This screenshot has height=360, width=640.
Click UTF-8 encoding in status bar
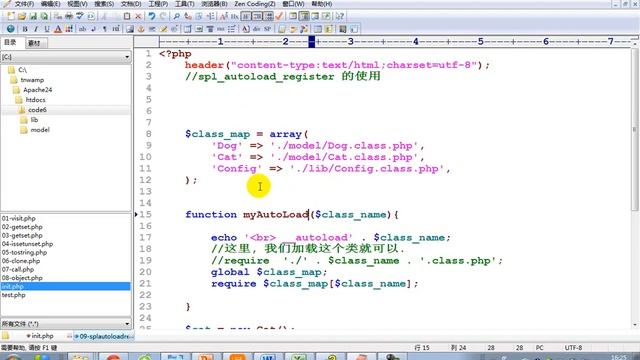tap(573, 348)
